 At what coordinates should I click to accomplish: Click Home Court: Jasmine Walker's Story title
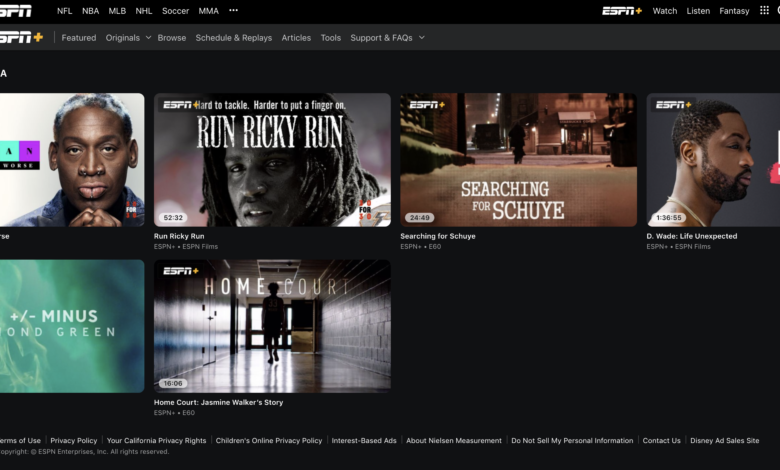218,402
